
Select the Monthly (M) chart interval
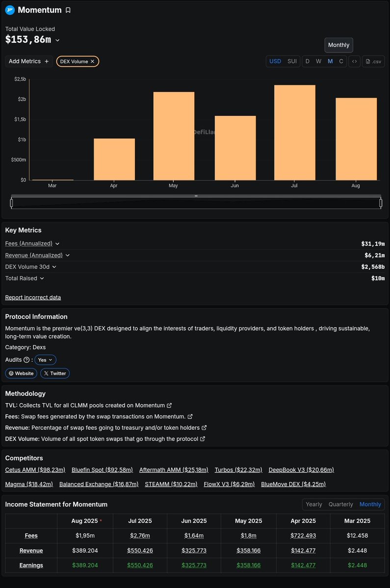pyautogui.click(x=330, y=61)
